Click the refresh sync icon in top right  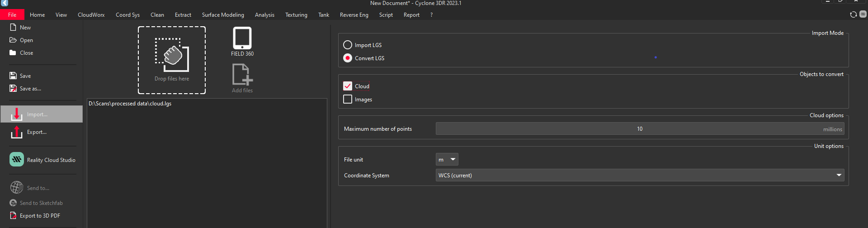[853, 14]
